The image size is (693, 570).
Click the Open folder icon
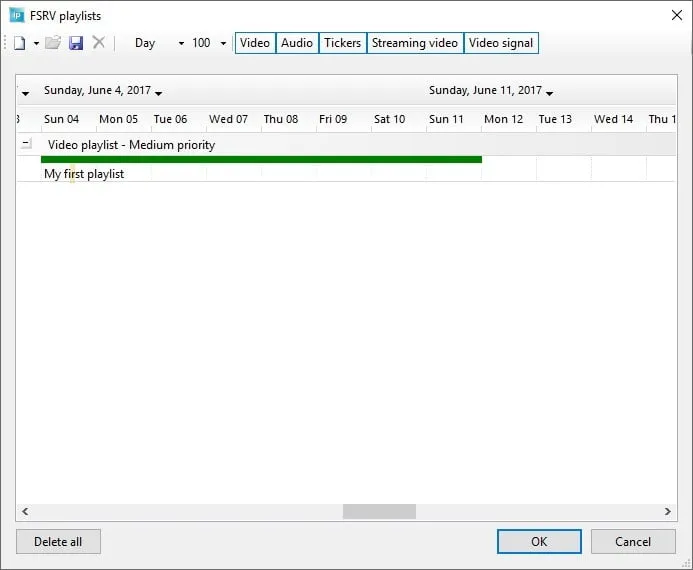(x=53, y=43)
